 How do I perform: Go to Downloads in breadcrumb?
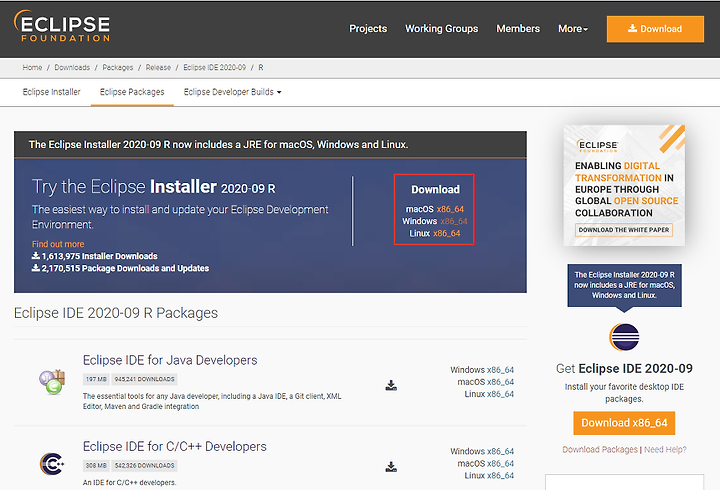point(72,68)
